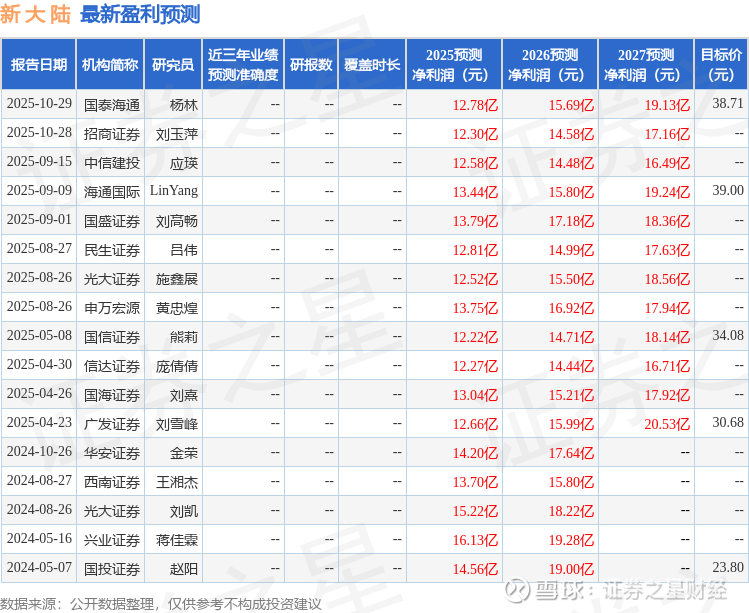The height and width of the screenshot is (613, 749).
Task: Click the 研报数 column header
Action: 311,65
